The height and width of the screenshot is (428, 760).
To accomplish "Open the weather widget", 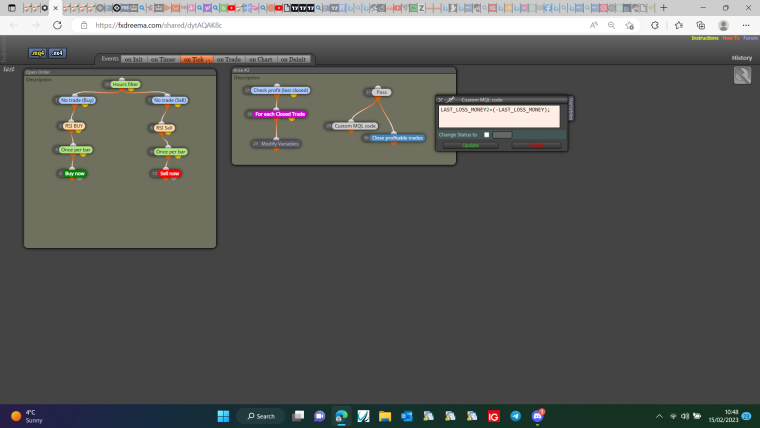I will (x=28, y=416).
